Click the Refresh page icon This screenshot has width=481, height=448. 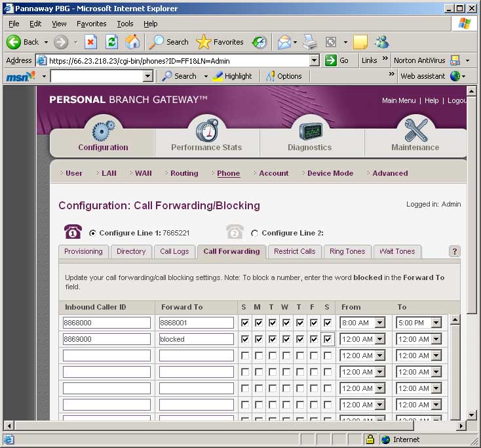tap(111, 42)
